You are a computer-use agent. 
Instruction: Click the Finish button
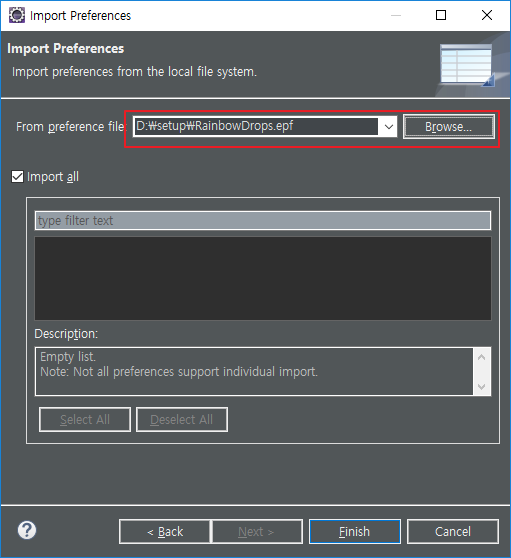[x=354, y=532]
